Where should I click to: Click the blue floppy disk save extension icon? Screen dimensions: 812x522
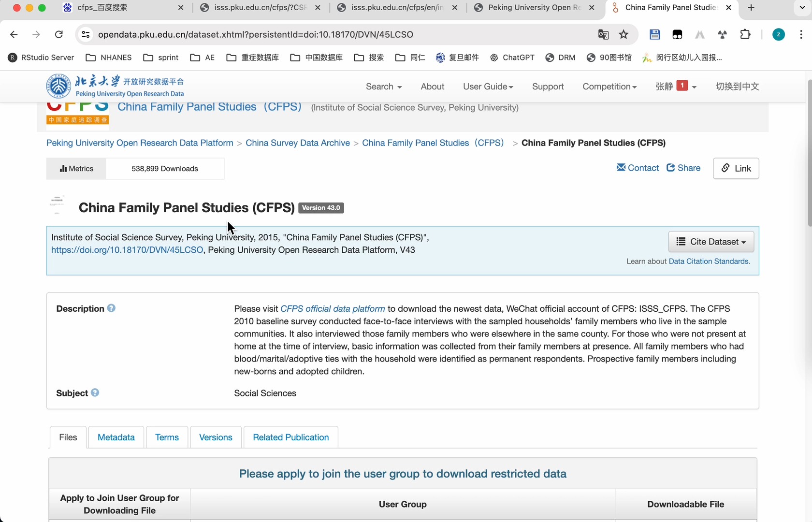654,34
